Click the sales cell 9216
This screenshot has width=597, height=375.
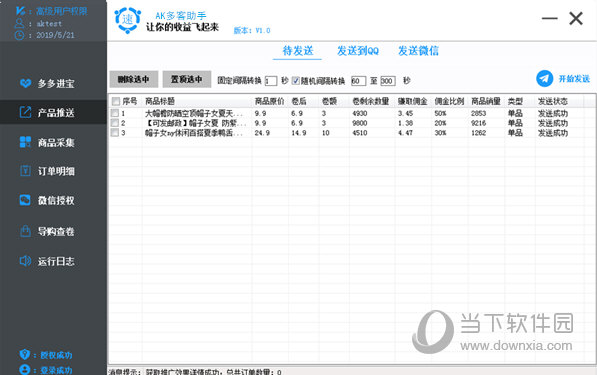(478, 123)
